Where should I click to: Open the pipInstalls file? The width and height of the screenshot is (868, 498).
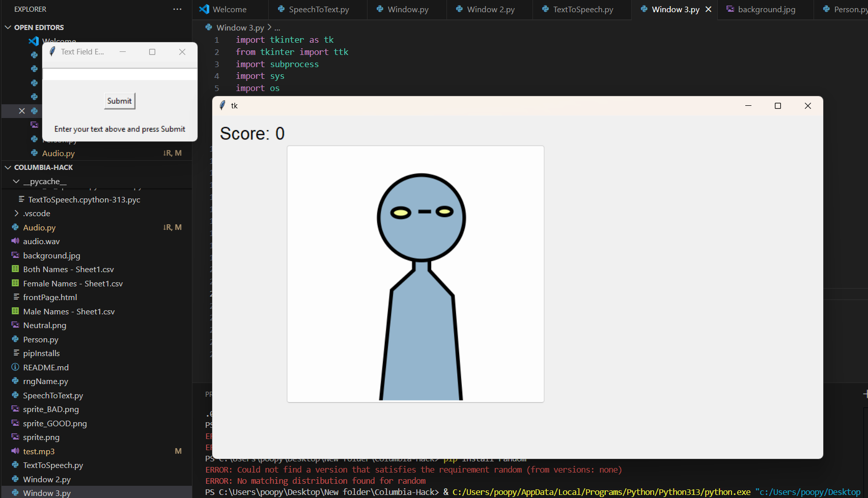(x=41, y=353)
